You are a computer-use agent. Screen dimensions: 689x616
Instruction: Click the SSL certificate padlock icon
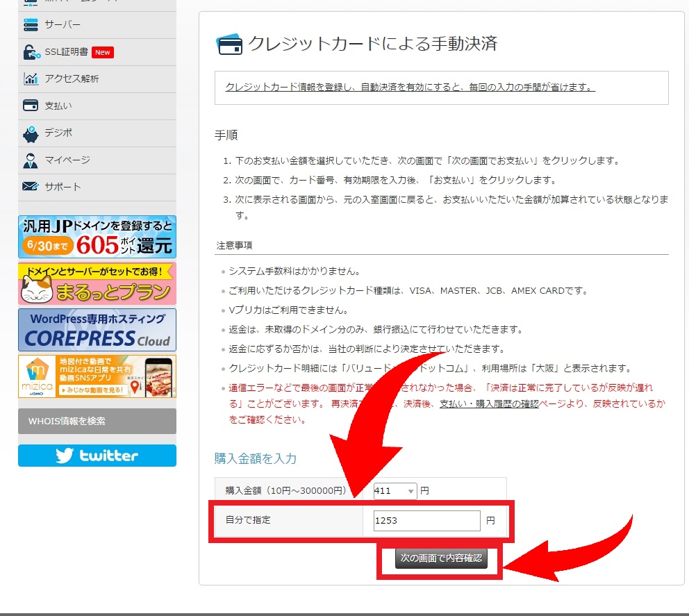[x=31, y=52]
